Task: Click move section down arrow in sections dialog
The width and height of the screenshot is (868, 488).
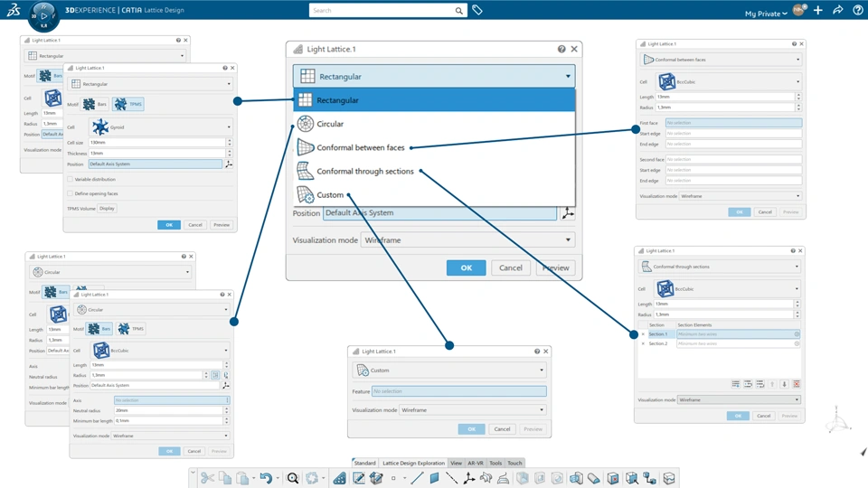Action: (x=784, y=384)
